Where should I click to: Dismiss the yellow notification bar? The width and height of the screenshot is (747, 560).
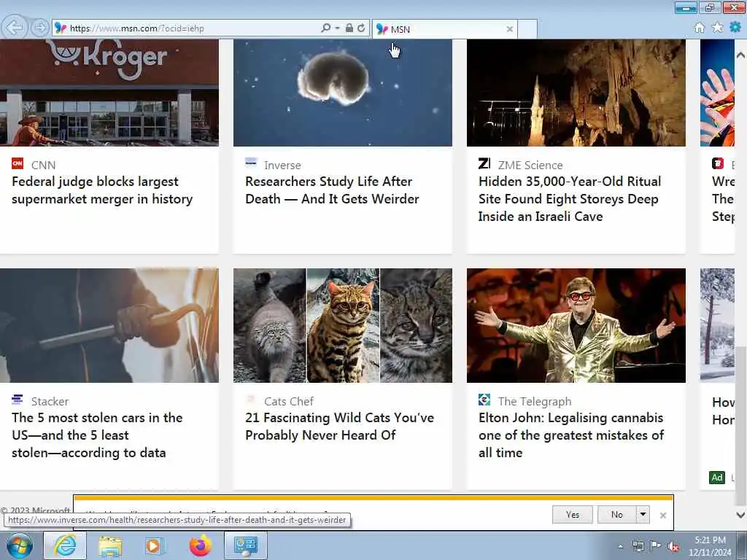click(662, 516)
